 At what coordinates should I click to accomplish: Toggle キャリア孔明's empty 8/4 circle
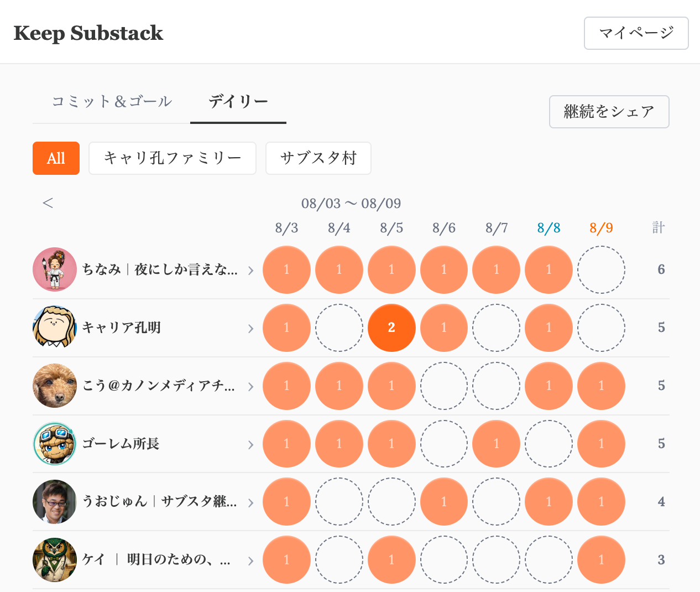(x=339, y=328)
